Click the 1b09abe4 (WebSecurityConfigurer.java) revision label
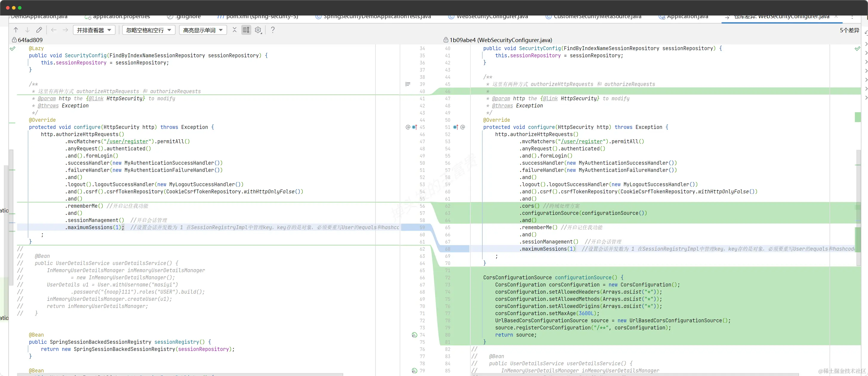Image resolution: width=868 pixels, height=376 pixels. (501, 40)
